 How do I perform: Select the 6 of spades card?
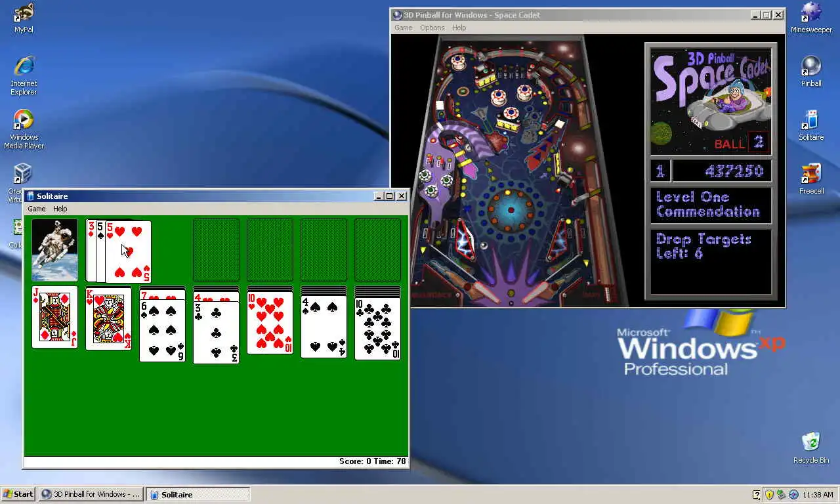(x=162, y=330)
